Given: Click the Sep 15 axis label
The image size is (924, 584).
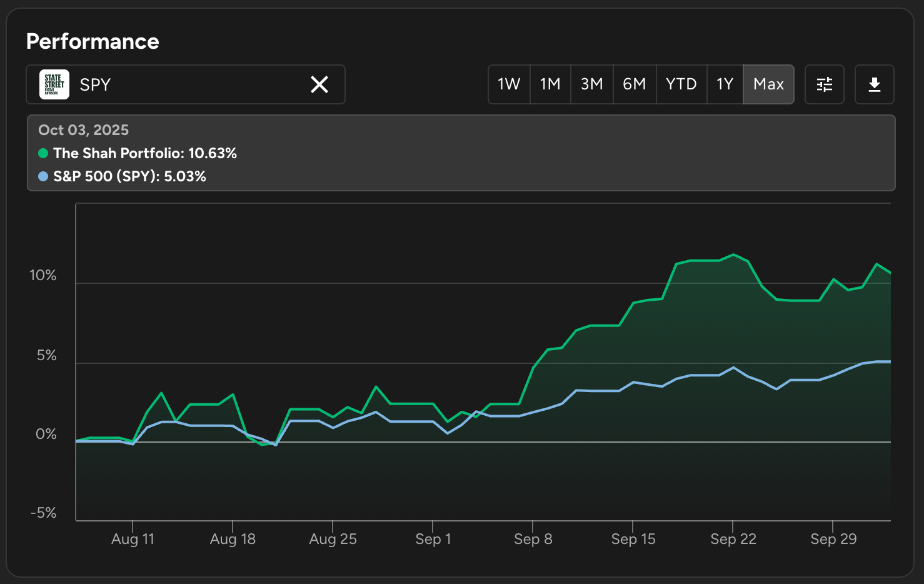Looking at the screenshot, I should click(x=633, y=539).
